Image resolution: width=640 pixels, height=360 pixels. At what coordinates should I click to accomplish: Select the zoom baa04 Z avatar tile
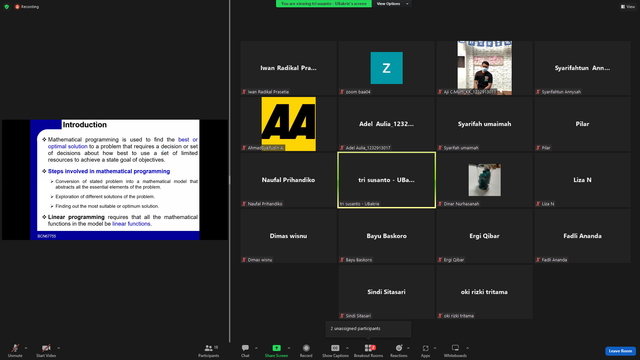tap(387, 68)
